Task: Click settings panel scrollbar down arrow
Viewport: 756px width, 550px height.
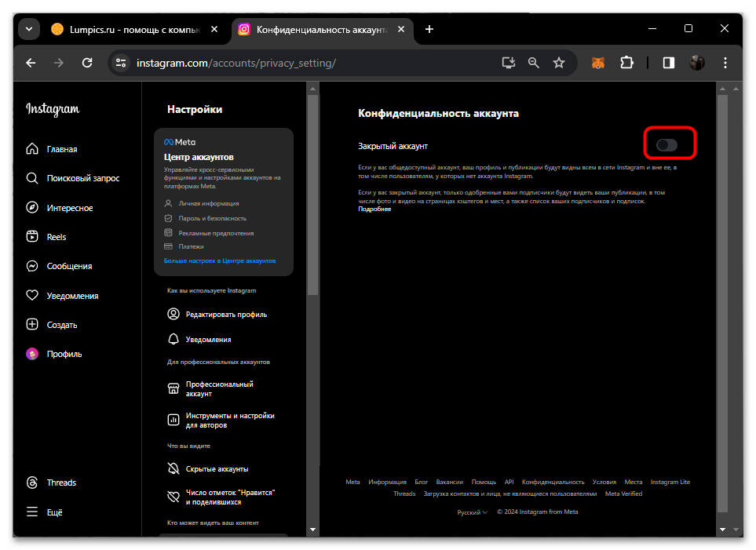Action: [312, 530]
